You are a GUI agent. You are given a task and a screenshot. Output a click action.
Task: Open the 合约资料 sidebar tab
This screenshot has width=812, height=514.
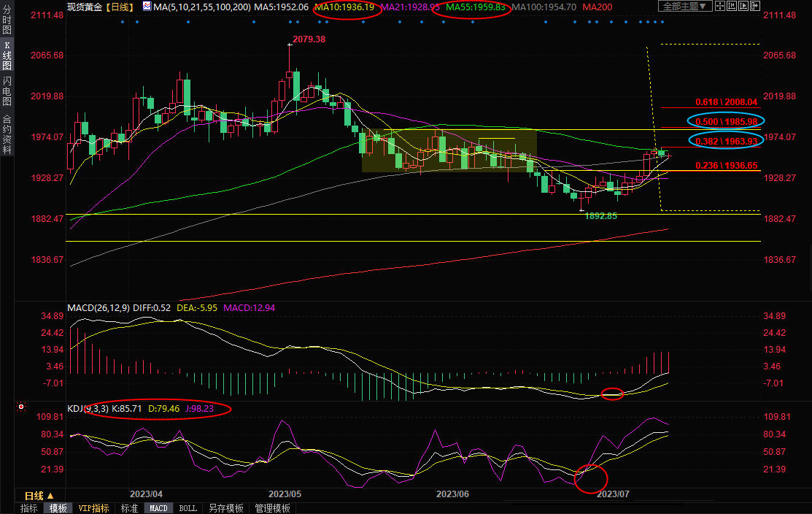pyautogui.click(x=7, y=134)
